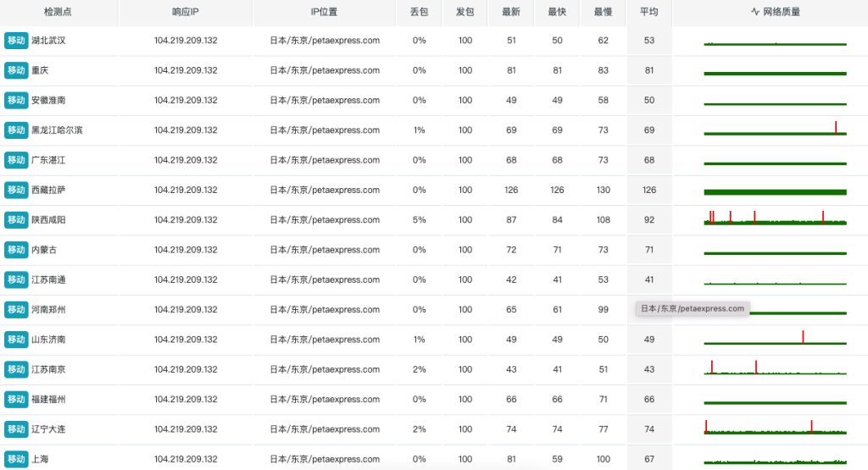Click response IP in 安徽淮南 row
The image size is (868, 470).
click(x=186, y=100)
